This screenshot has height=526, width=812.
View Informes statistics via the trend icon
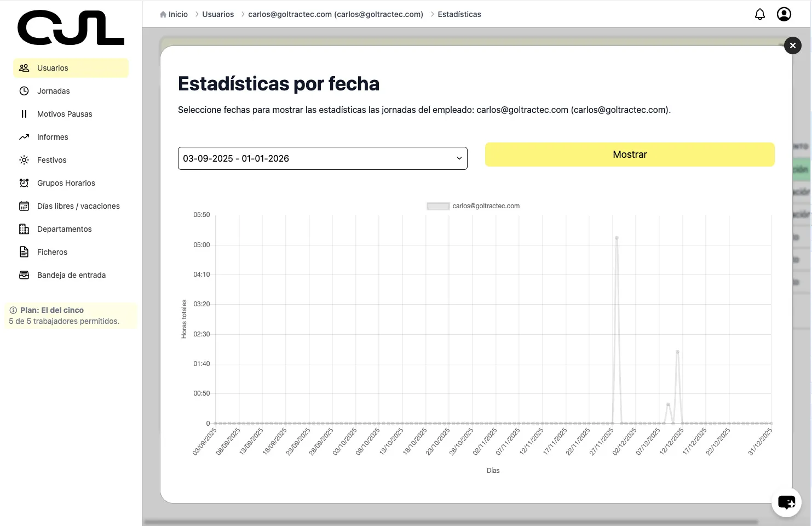24,136
